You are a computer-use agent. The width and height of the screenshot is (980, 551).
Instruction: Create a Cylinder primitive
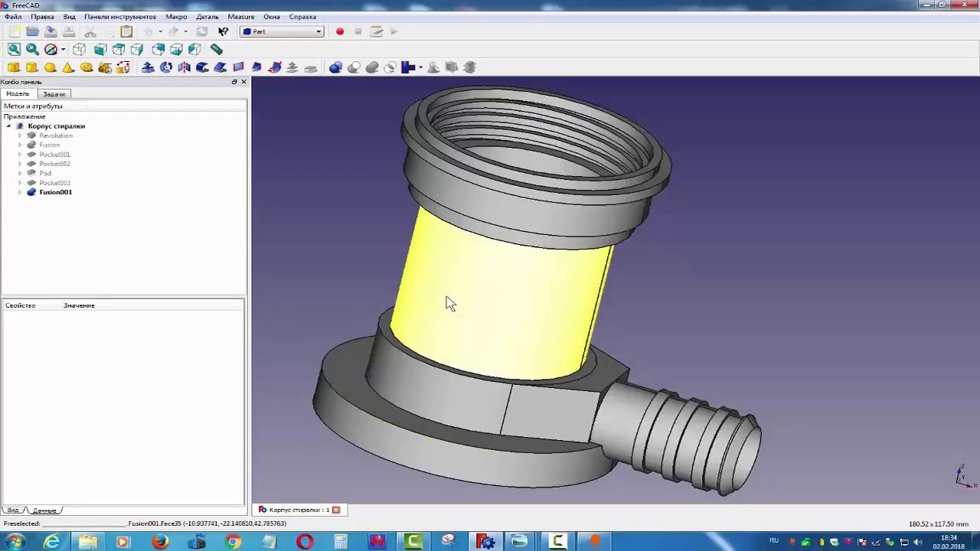click(32, 67)
